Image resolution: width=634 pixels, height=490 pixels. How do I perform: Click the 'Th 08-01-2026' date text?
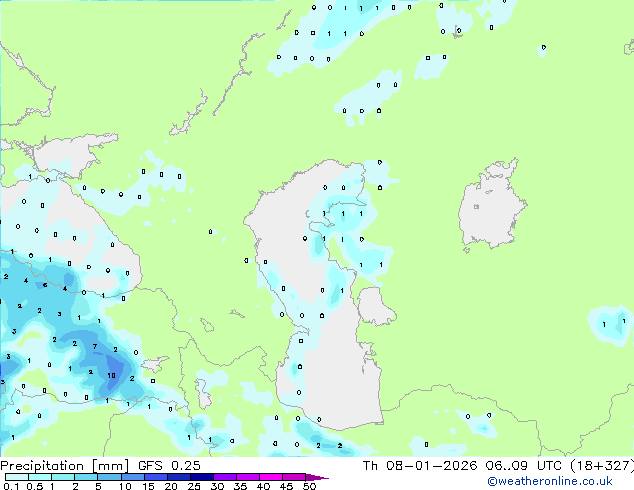(420, 466)
